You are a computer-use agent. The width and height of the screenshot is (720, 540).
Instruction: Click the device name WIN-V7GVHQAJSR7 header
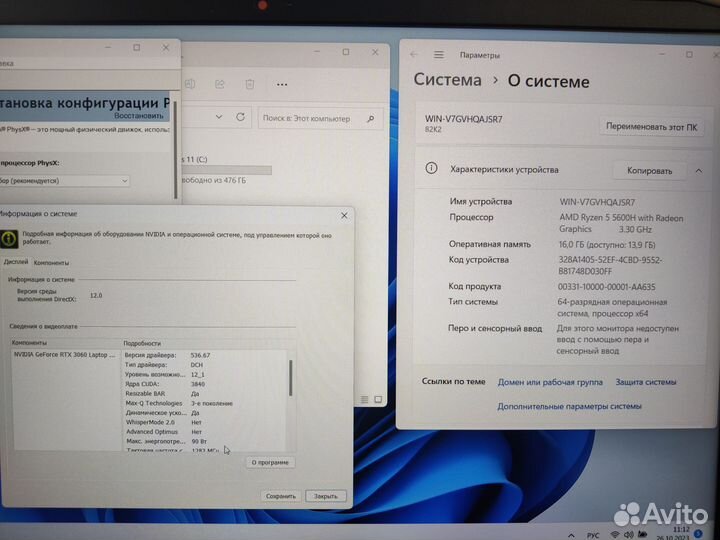[463, 119]
